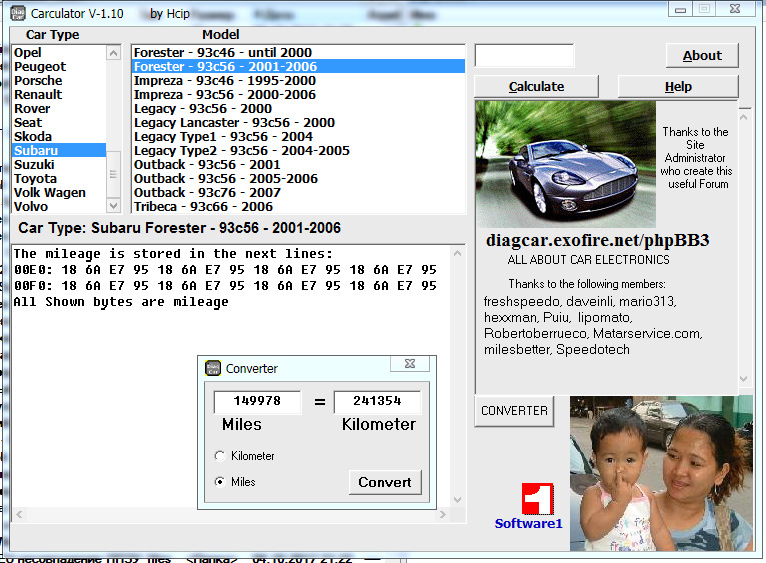Viewport: 766px width, 563px height.
Task: Select Outback - 93c56 - 2005-2006 model
Action: (298, 178)
